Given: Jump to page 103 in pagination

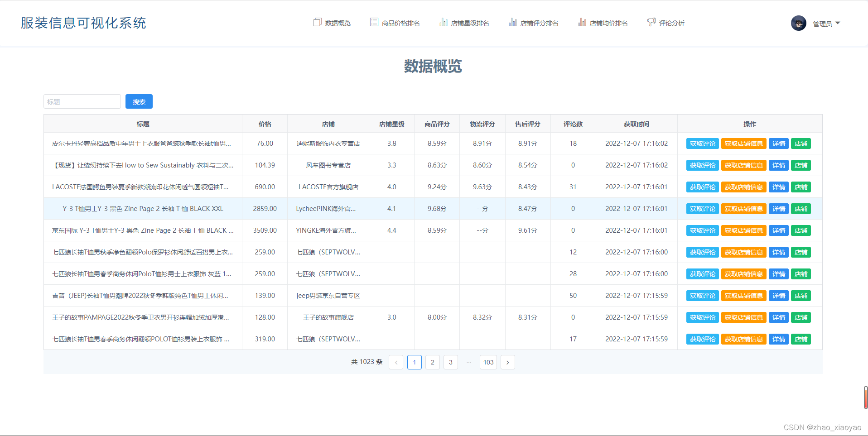Looking at the screenshot, I should [488, 362].
